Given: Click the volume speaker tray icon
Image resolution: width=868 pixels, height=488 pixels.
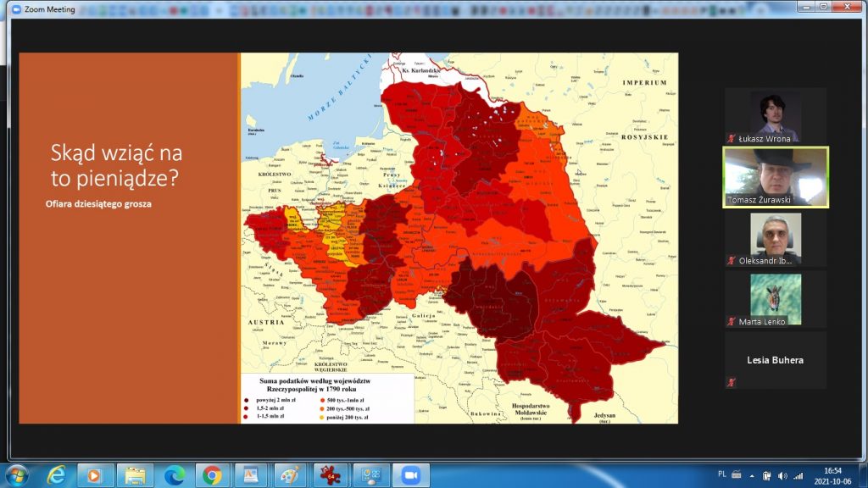Looking at the screenshot, I should click(x=781, y=475).
